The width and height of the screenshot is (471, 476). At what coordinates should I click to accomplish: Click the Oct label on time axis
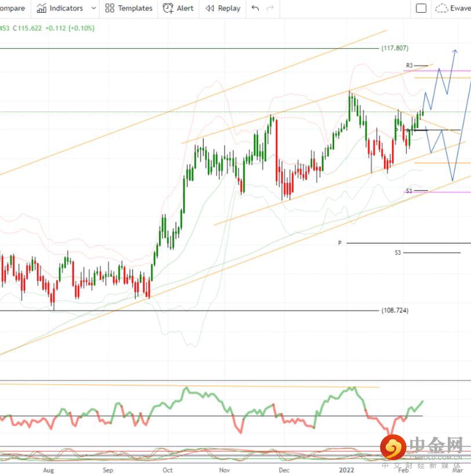[x=168, y=470]
